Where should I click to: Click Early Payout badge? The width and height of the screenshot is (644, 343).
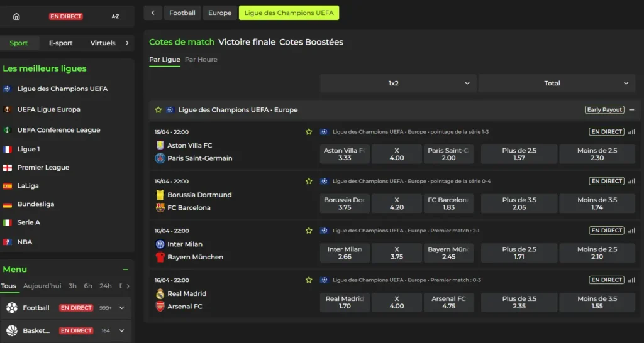point(604,110)
